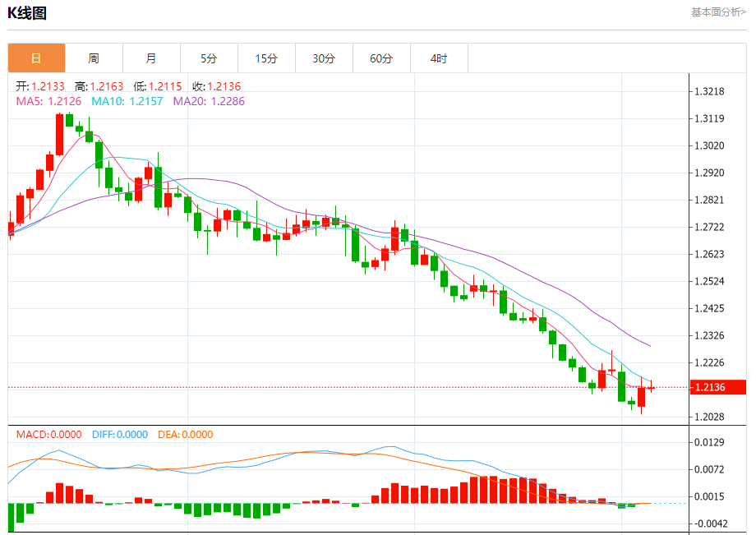Click the 0.0129 MACD axis label
The image size is (756, 535).
click(x=708, y=442)
